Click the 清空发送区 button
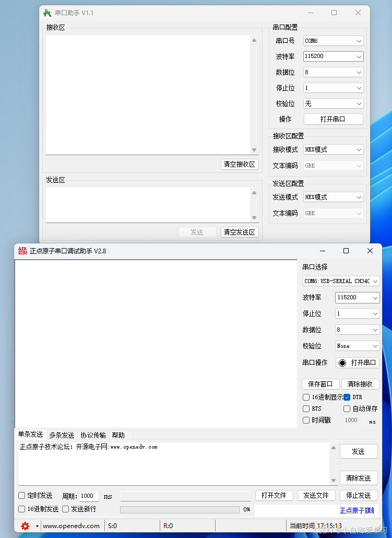Screen dimensions: 392x538 click(240, 232)
